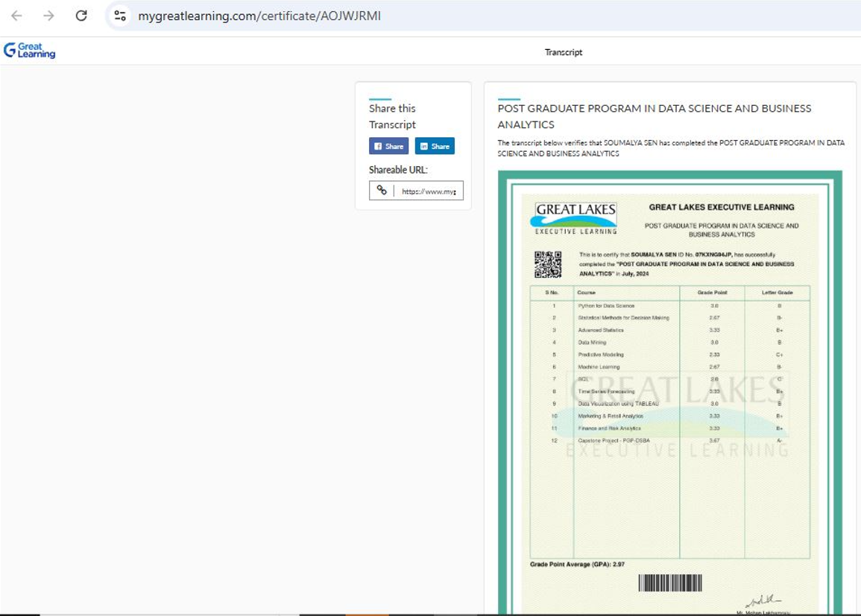Click the program title heading
This screenshot has width=861, height=616.
pyautogui.click(x=654, y=116)
